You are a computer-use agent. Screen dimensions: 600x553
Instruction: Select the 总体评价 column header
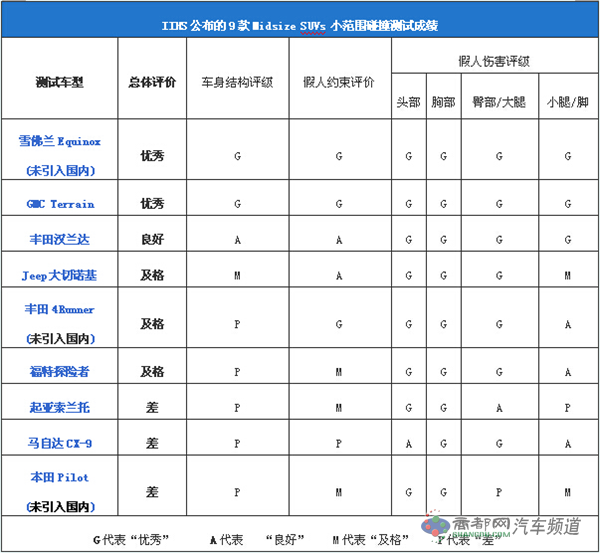152,82
